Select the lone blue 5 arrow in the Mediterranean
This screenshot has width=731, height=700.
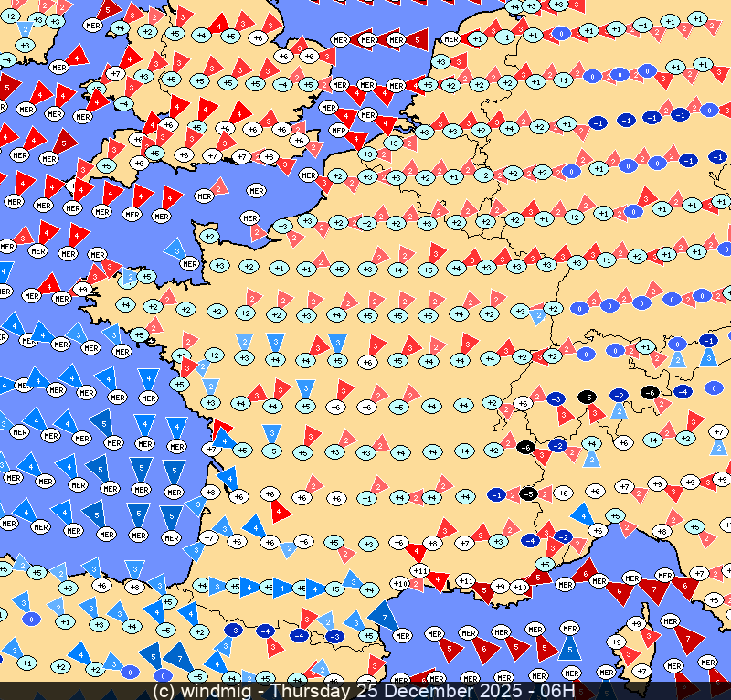click(x=569, y=650)
